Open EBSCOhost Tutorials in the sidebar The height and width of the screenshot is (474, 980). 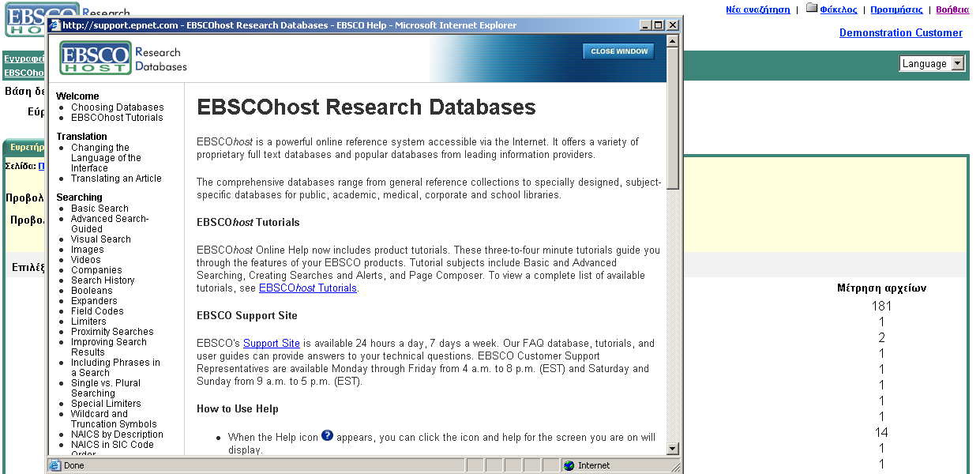tap(117, 118)
